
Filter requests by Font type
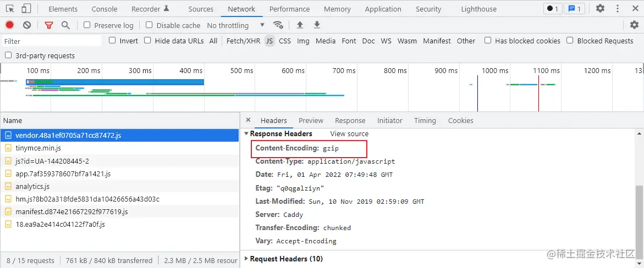(349, 41)
